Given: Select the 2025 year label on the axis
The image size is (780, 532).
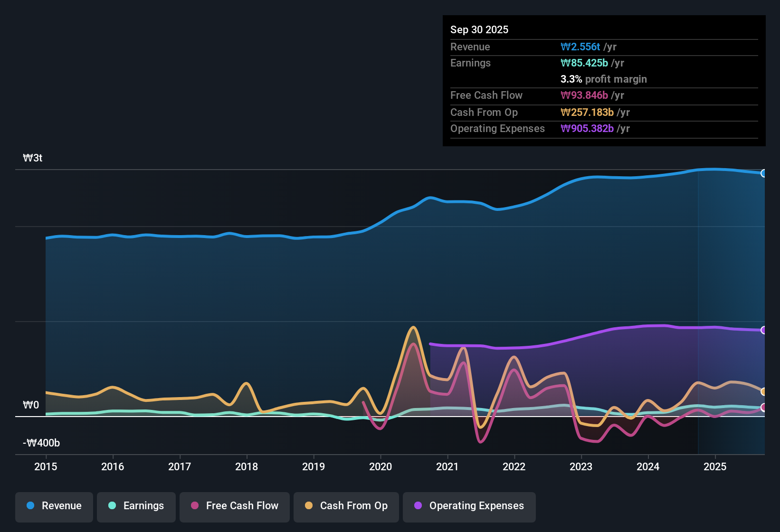Looking at the screenshot, I should pos(715,467).
